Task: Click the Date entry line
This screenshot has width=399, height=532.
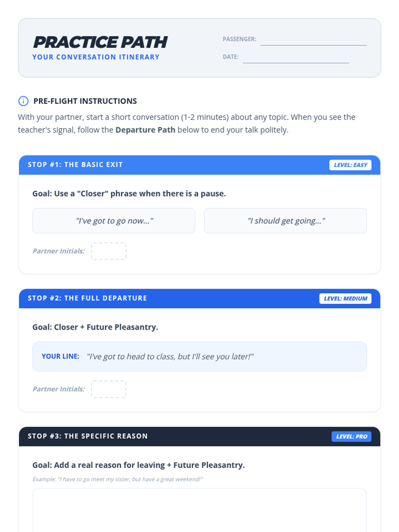Action: pyautogui.click(x=296, y=58)
